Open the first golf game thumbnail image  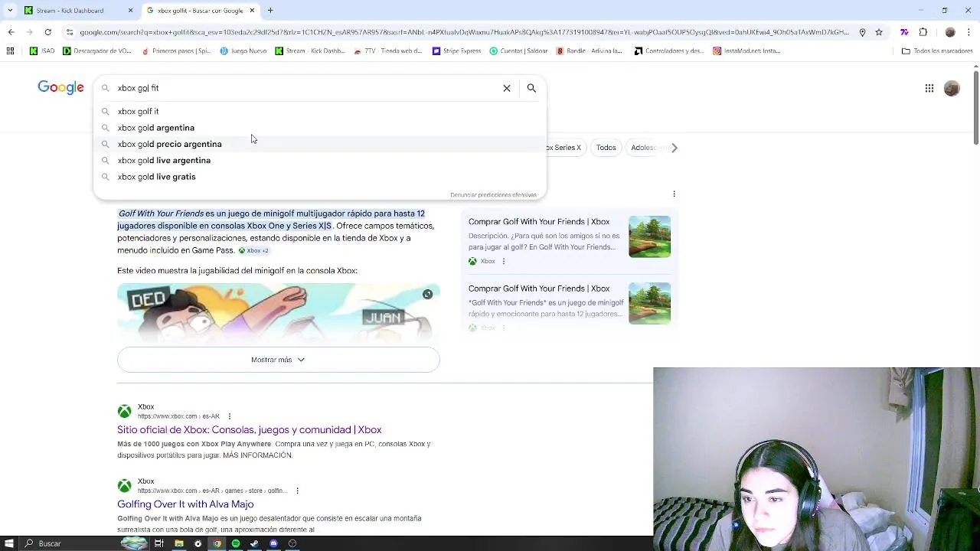pos(649,236)
